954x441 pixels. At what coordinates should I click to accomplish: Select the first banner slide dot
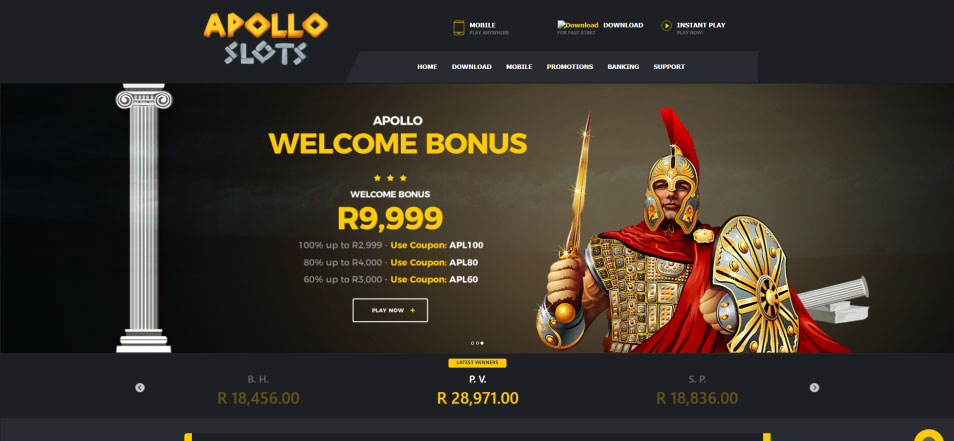pyautogui.click(x=473, y=343)
